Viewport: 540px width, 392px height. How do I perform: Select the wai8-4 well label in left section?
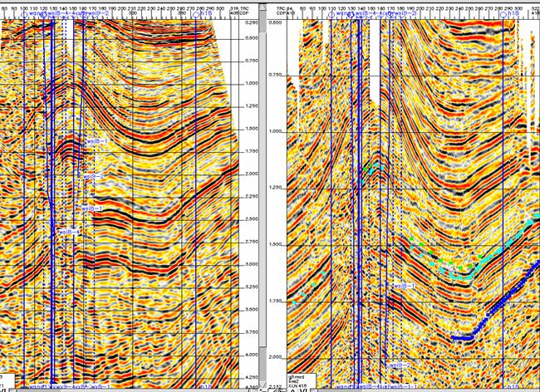pos(70,232)
